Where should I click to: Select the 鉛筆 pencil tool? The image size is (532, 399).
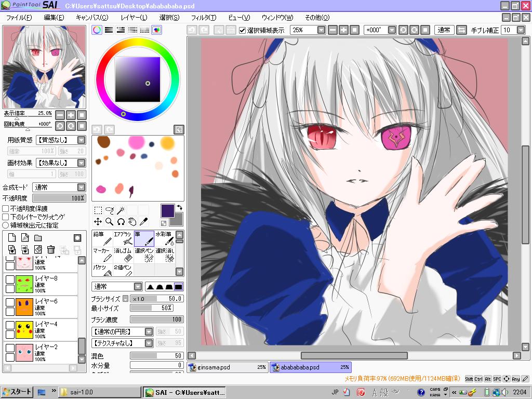click(x=102, y=238)
